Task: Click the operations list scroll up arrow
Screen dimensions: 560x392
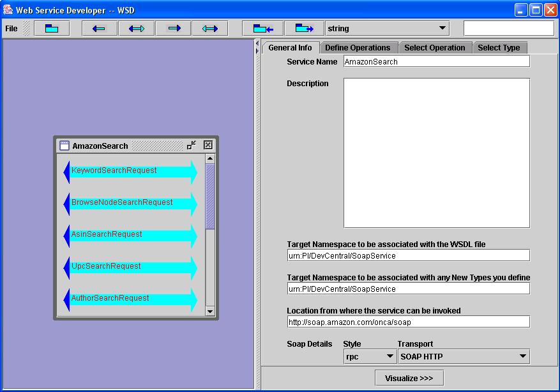Action: tap(210, 158)
